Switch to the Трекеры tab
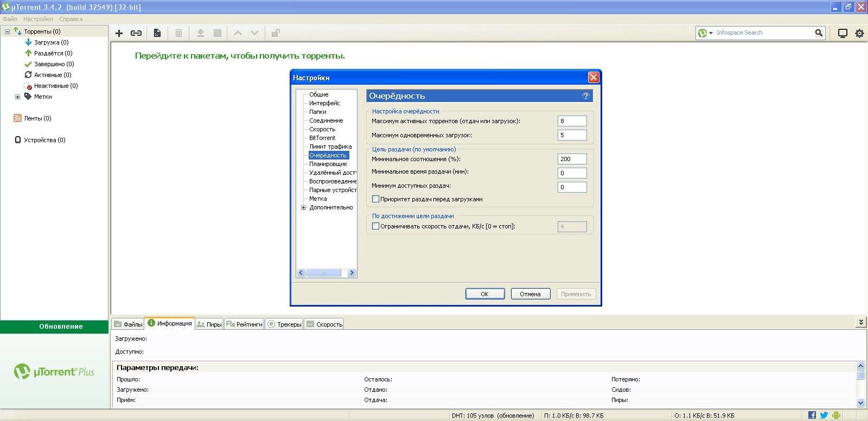 click(284, 324)
